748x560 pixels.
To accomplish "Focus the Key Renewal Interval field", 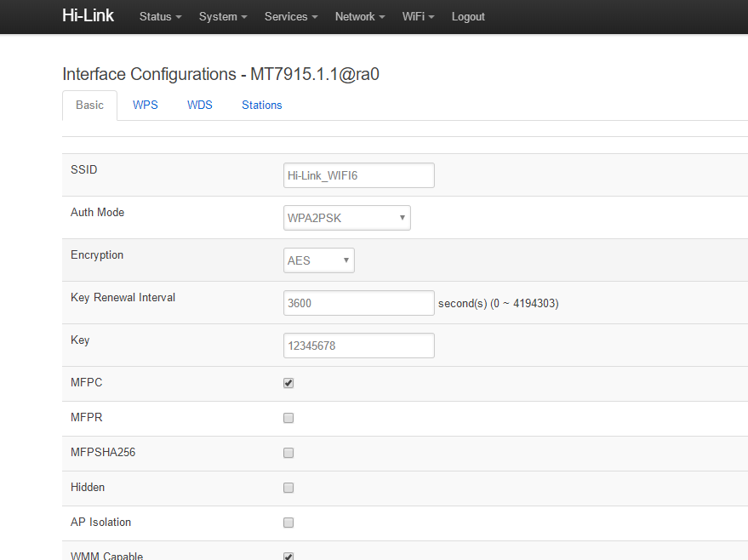I will click(358, 303).
